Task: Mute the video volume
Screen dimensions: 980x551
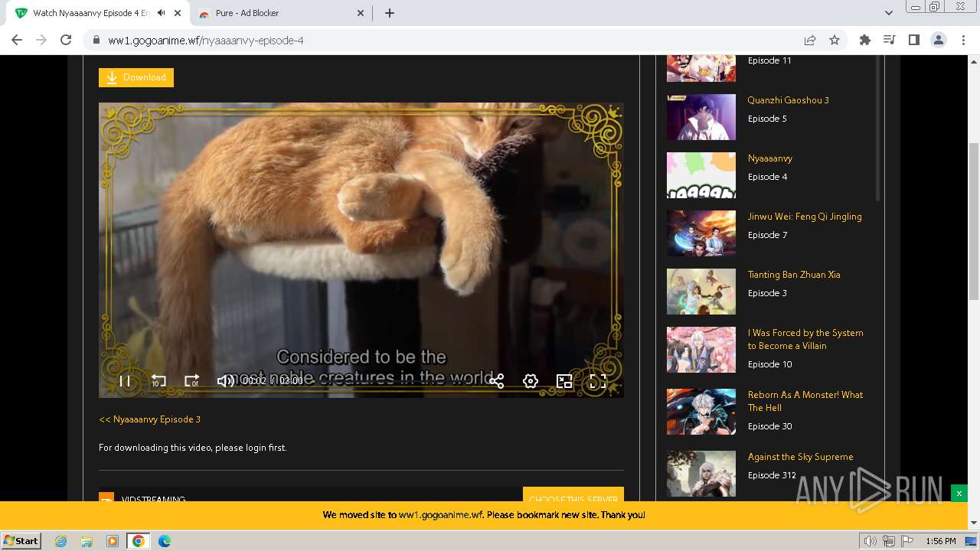Action: tap(226, 381)
